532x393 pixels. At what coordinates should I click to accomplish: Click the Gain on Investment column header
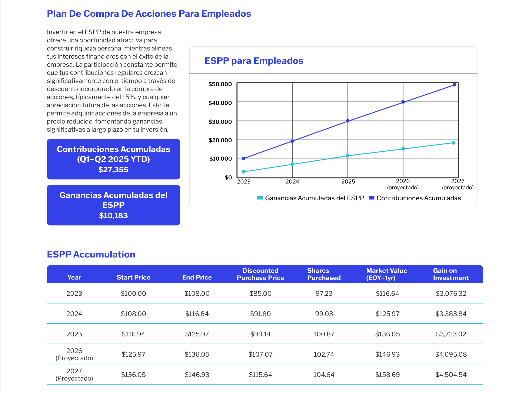pyautogui.click(x=450, y=274)
